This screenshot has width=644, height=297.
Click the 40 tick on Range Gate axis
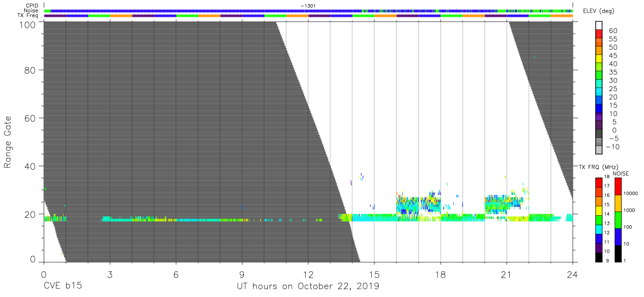tap(29, 166)
